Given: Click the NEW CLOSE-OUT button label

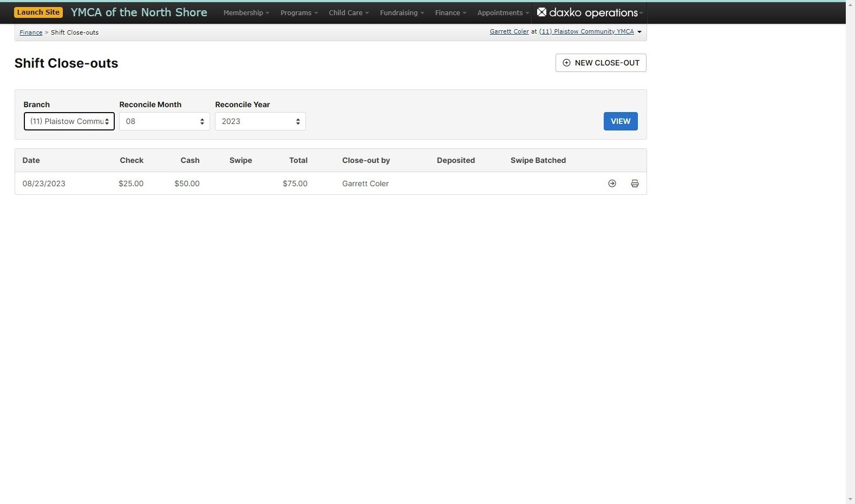Looking at the screenshot, I should [607, 63].
